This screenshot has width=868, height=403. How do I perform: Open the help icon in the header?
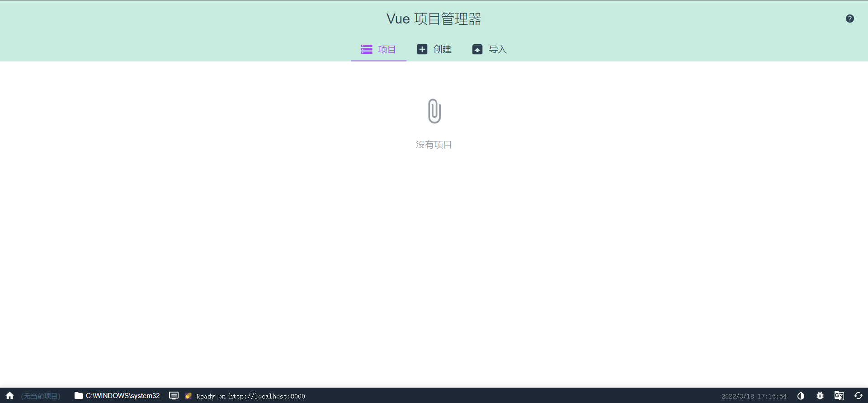849,19
